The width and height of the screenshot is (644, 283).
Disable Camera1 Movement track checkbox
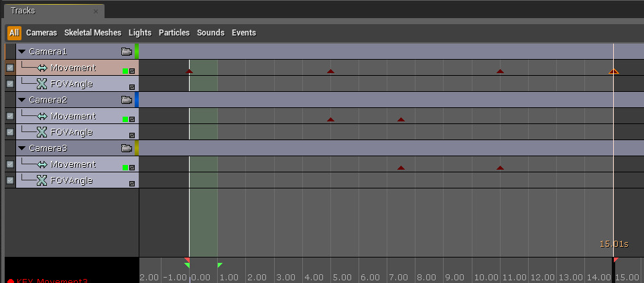coord(10,68)
